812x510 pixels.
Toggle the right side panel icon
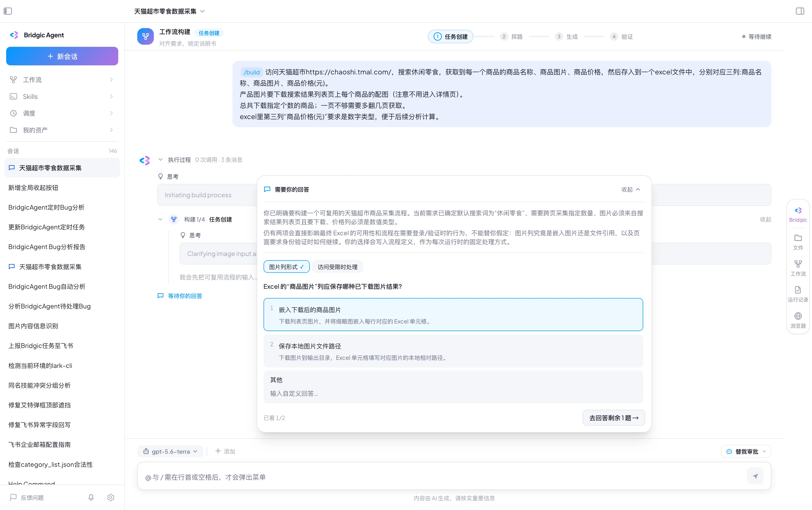(x=800, y=11)
